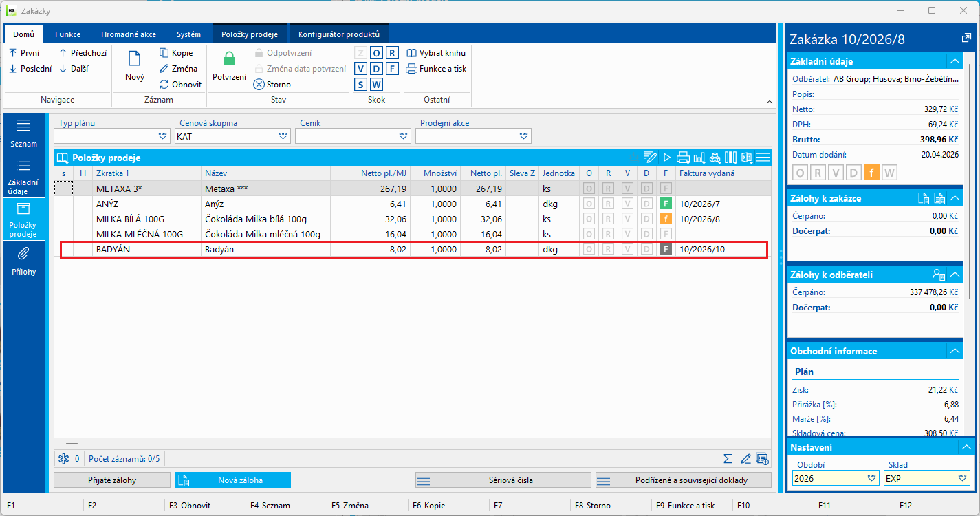Export table to Excel icon
Screen dimensions: 980x516
tap(746, 158)
